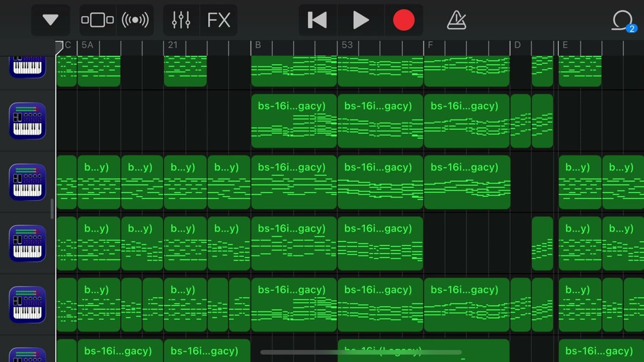Select the second visible track's instrument icon
This screenshot has width=644, height=362.
point(27,121)
